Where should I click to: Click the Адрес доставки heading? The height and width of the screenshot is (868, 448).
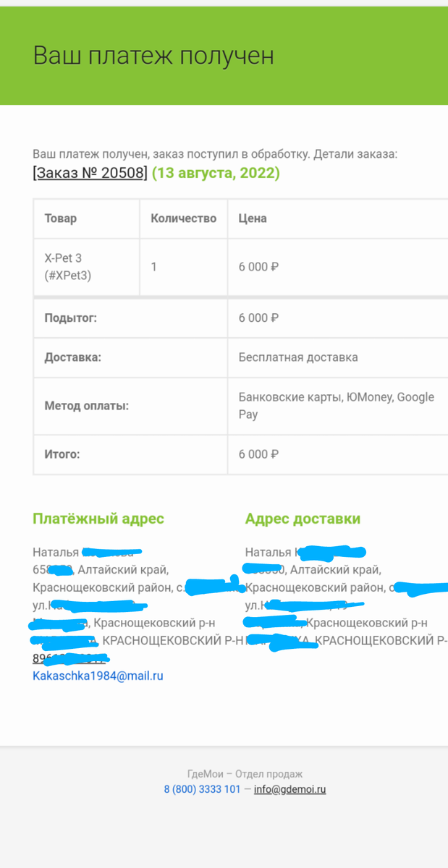tap(303, 519)
